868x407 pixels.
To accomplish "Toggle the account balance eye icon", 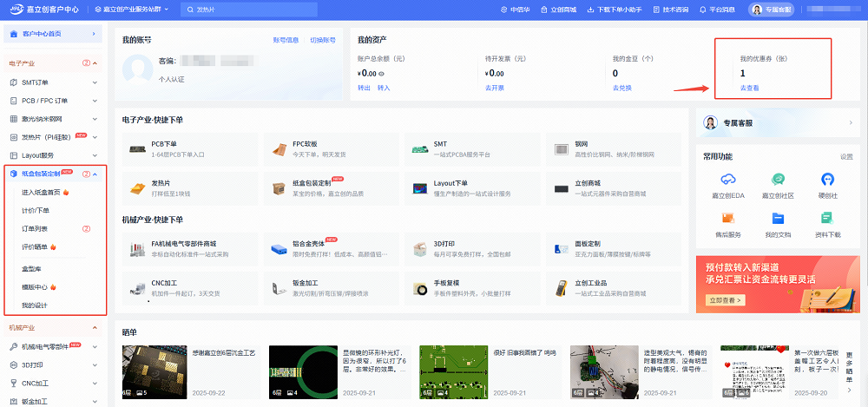I will (x=382, y=75).
